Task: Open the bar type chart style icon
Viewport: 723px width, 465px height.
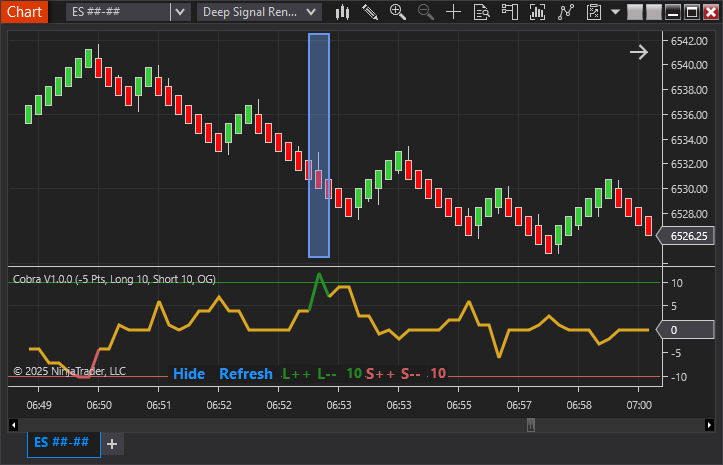Action: (343, 12)
